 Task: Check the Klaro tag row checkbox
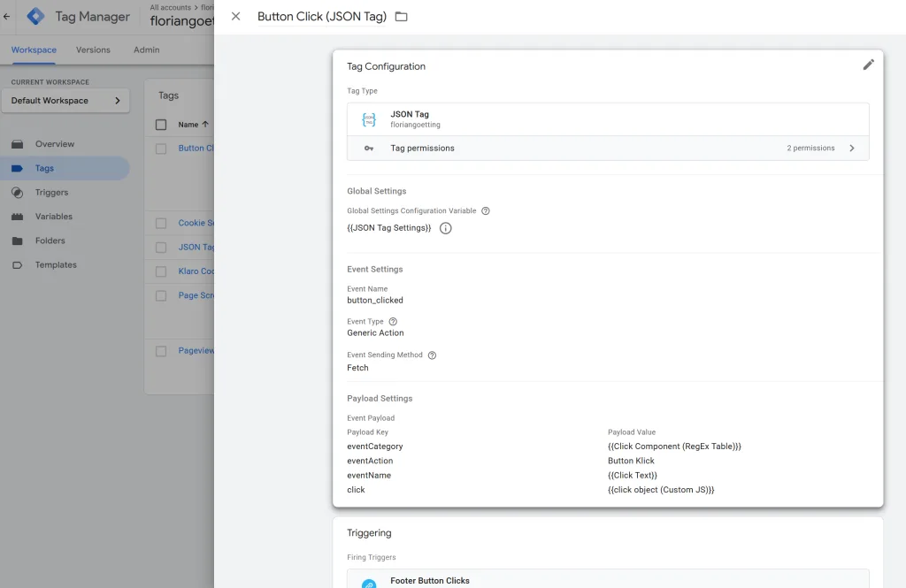tap(161, 271)
